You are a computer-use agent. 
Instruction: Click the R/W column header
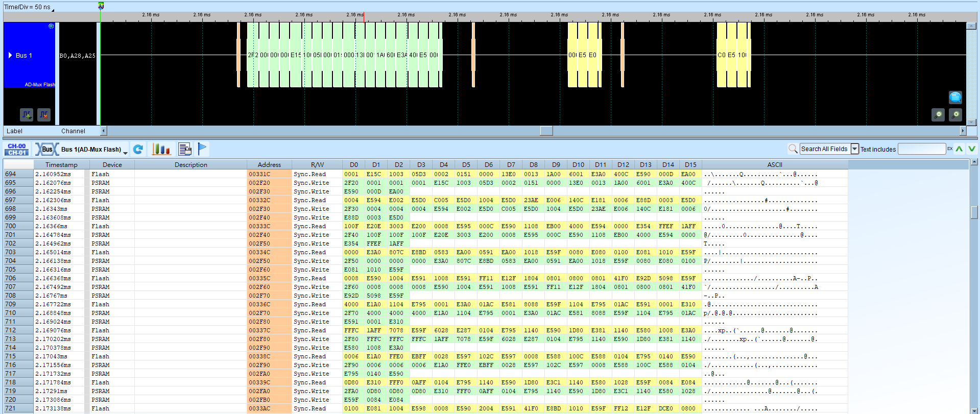tap(317, 165)
